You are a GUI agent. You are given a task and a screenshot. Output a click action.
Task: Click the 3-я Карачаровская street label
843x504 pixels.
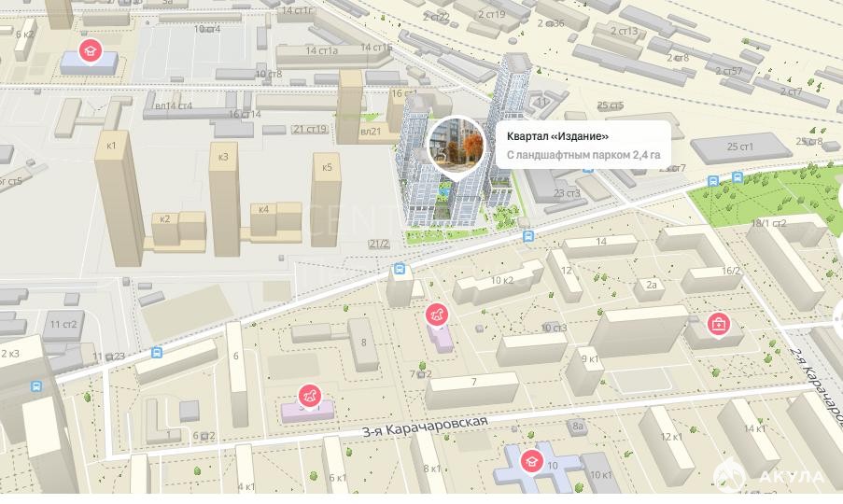[x=425, y=426]
